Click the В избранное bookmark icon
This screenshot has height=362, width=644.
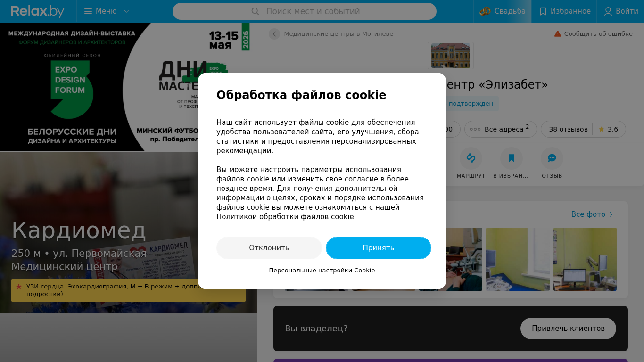[x=512, y=158]
